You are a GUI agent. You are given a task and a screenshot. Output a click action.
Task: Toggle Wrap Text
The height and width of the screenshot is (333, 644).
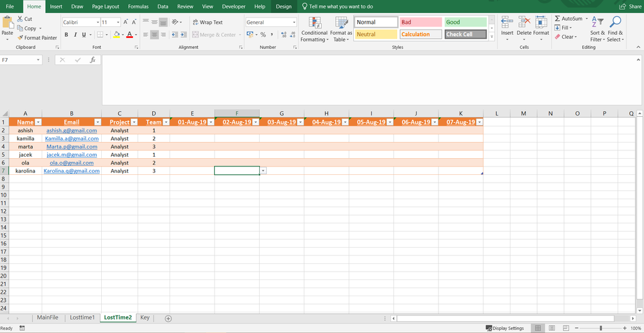[x=208, y=22]
